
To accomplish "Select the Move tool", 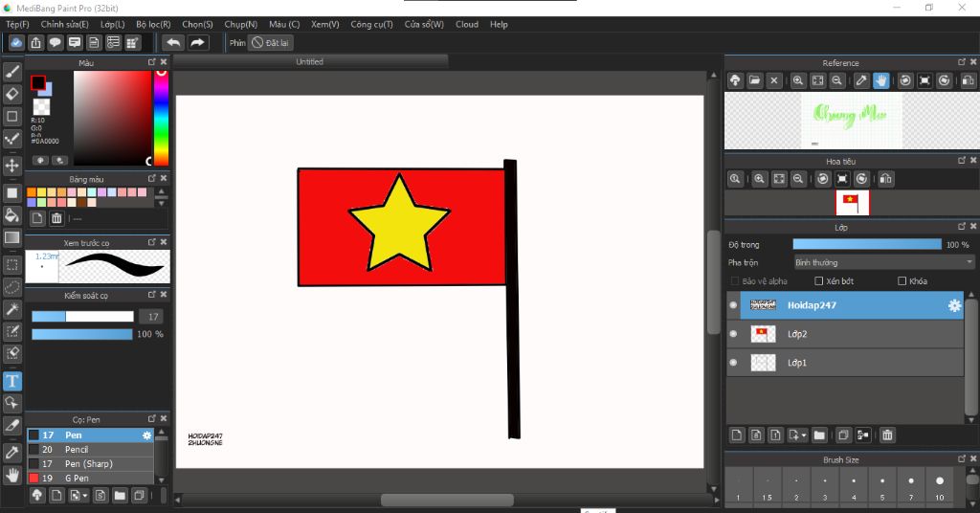I will coord(11,166).
